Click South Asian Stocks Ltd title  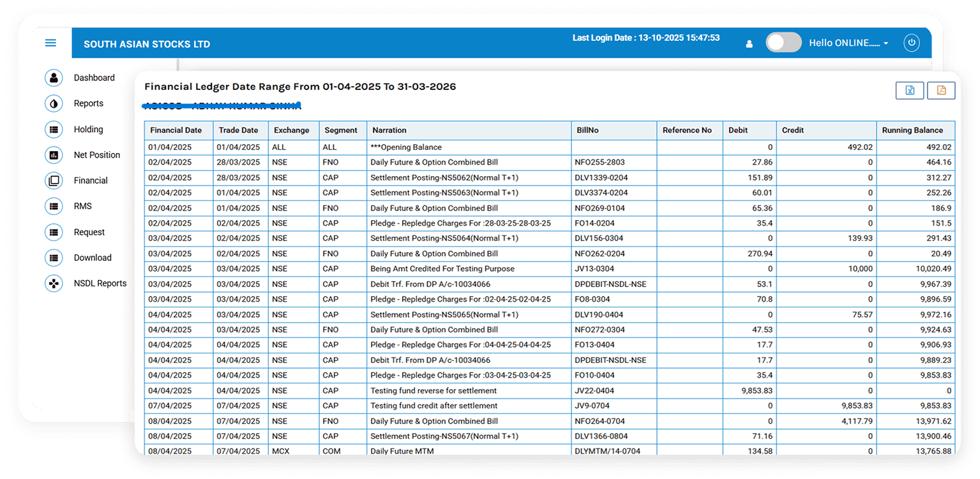[147, 44]
